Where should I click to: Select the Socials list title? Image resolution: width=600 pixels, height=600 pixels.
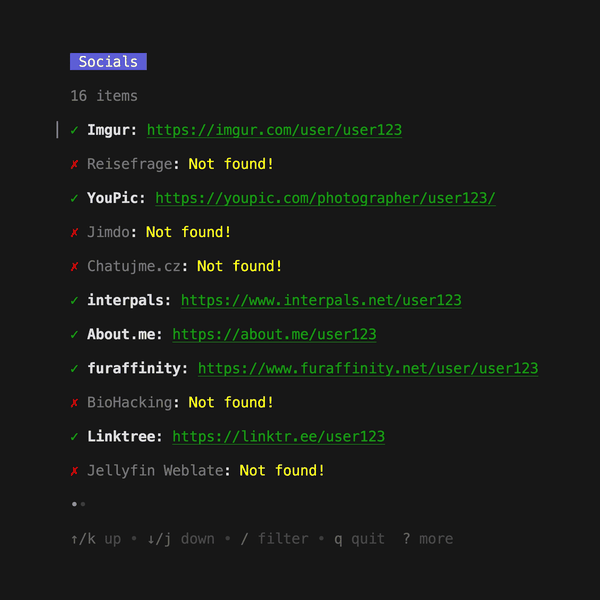click(108, 62)
